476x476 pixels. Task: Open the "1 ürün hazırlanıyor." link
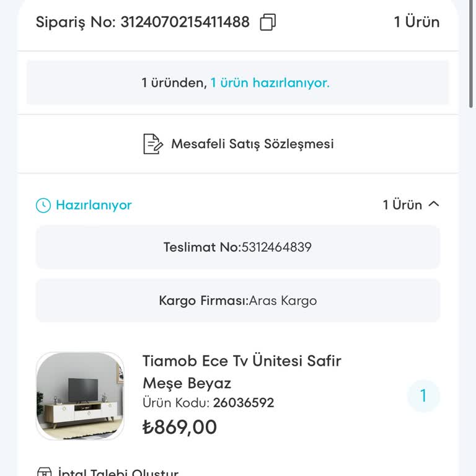[270, 82]
